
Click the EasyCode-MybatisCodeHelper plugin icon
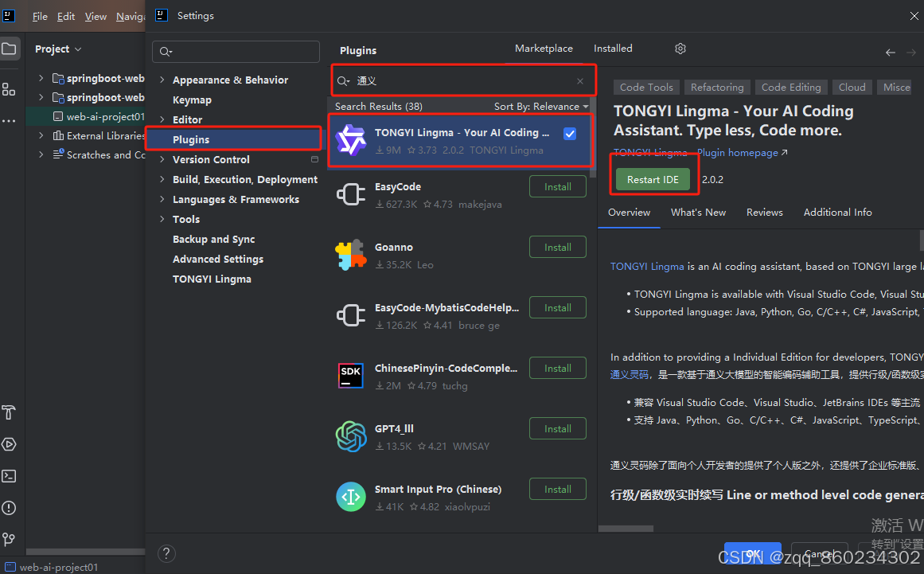tap(351, 315)
